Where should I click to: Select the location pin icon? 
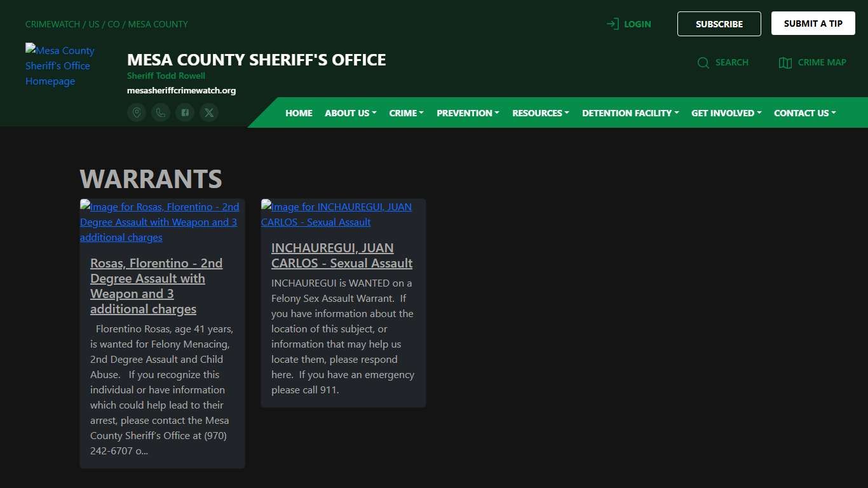point(136,112)
